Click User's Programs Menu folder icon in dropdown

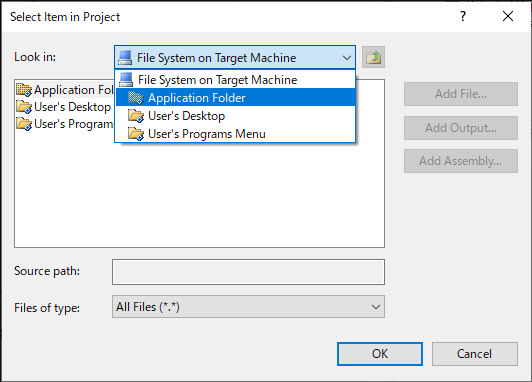[x=136, y=134]
